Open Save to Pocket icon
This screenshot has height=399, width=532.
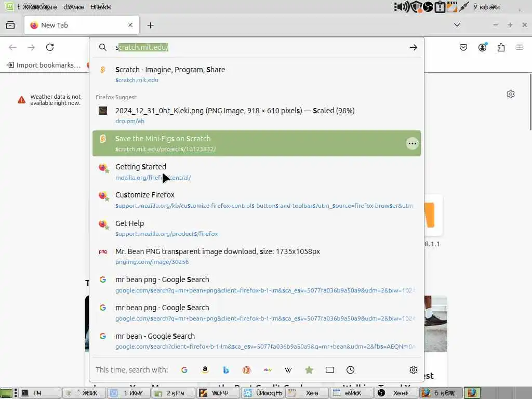coord(463,47)
